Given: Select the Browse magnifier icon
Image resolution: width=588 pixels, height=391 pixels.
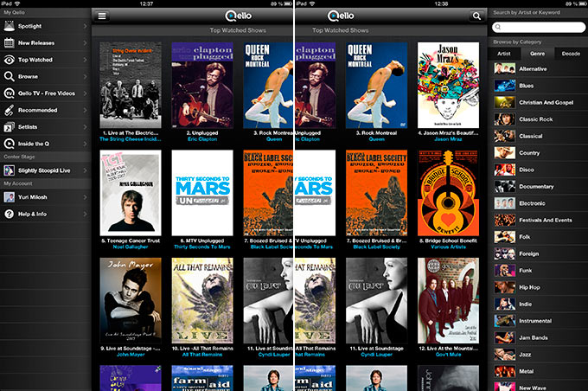Looking at the screenshot, I should (x=9, y=76).
